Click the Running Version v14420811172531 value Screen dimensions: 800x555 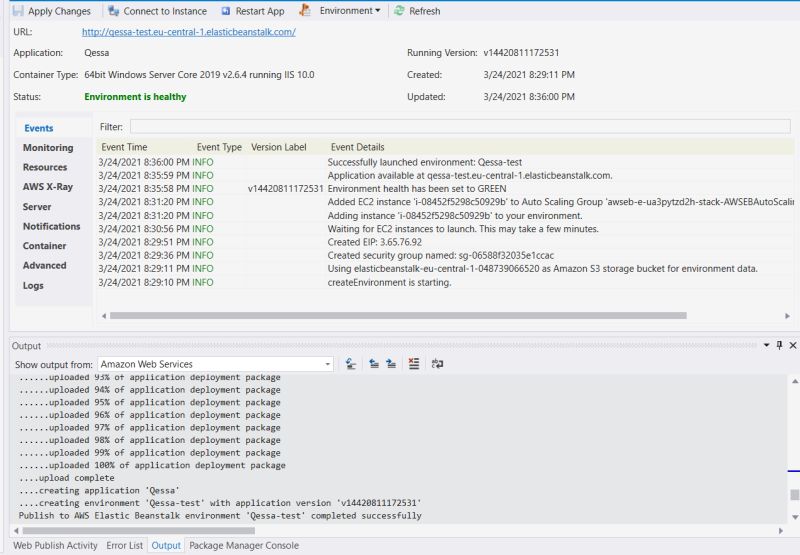pos(521,53)
